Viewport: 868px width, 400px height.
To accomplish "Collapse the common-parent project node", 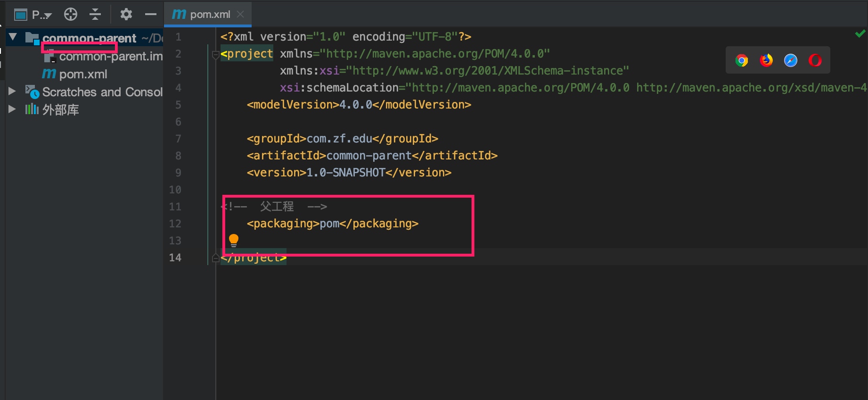I will coord(13,37).
